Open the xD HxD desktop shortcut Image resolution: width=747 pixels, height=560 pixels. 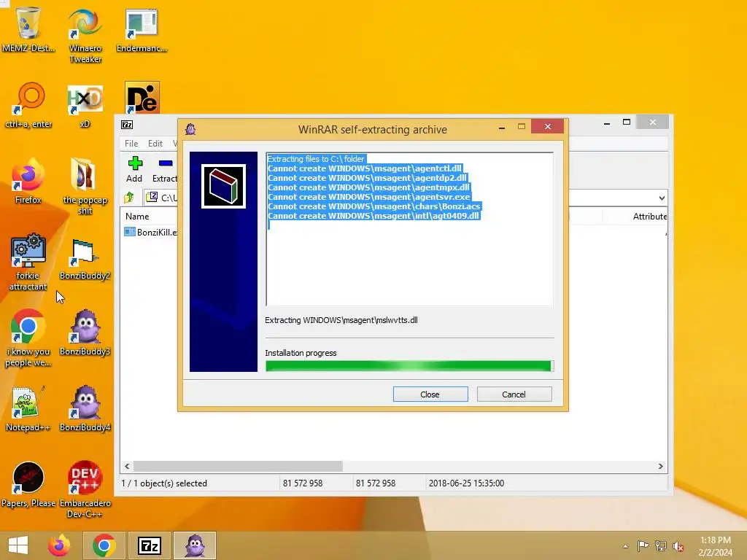(85, 106)
